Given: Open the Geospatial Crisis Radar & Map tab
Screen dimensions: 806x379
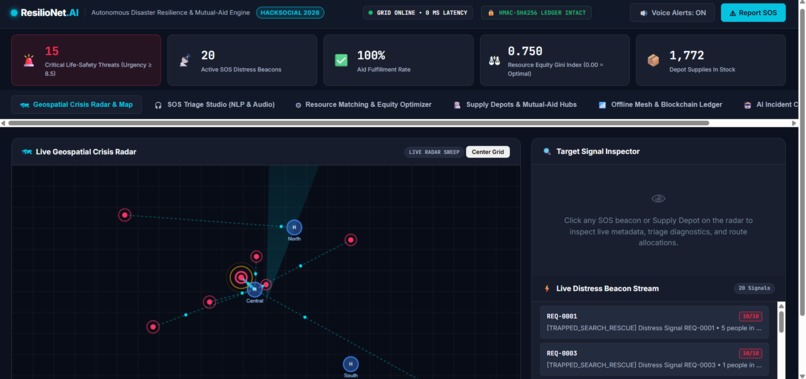Looking at the screenshot, I should 77,105.
